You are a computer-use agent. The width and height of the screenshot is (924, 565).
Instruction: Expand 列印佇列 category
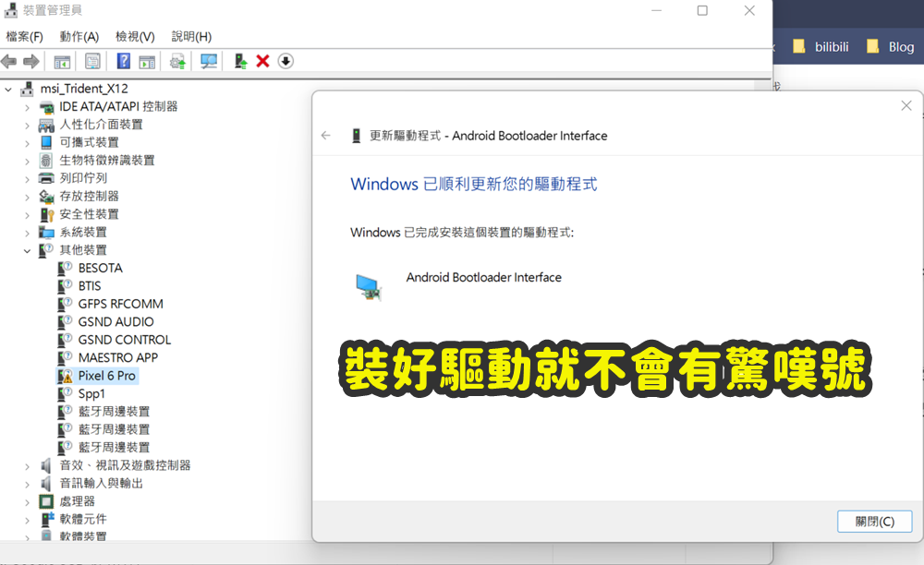point(27,179)
